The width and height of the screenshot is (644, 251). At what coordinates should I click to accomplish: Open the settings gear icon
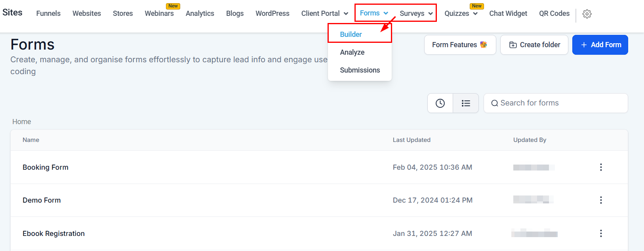tap(587, 14)
